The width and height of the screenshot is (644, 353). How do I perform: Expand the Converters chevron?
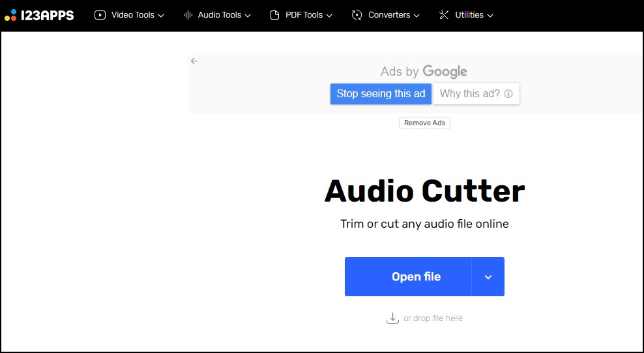point(417,16)
